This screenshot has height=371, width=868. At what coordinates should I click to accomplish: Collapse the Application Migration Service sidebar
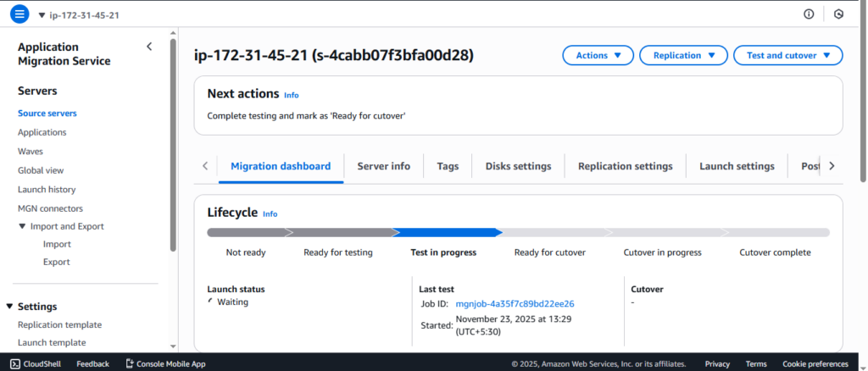[x=149, y=47]
